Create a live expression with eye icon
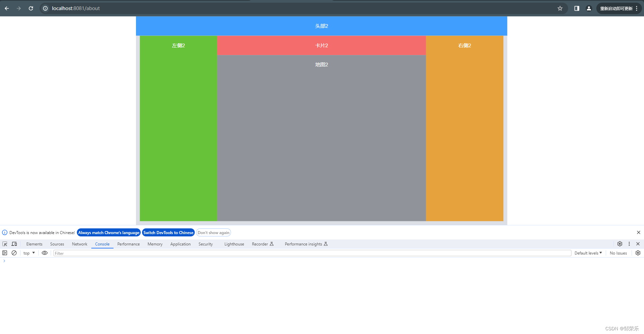The height and width of the screenshot is (334, 644). [x=45, y=253]
